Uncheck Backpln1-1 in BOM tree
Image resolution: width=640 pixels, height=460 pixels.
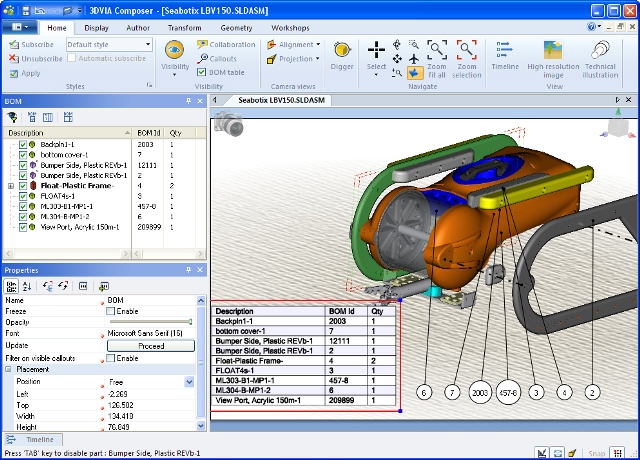(23, 144)
